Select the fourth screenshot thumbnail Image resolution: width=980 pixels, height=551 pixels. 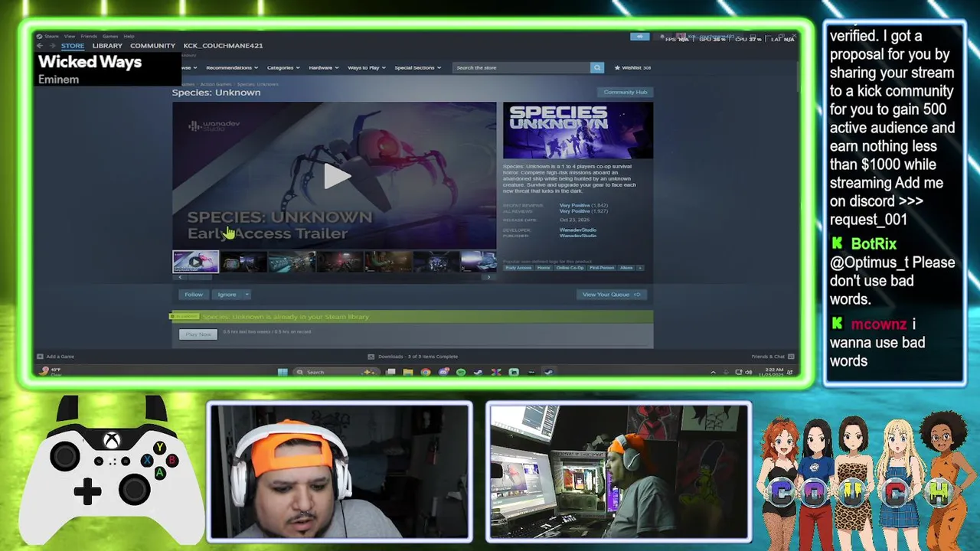(340, 262)
